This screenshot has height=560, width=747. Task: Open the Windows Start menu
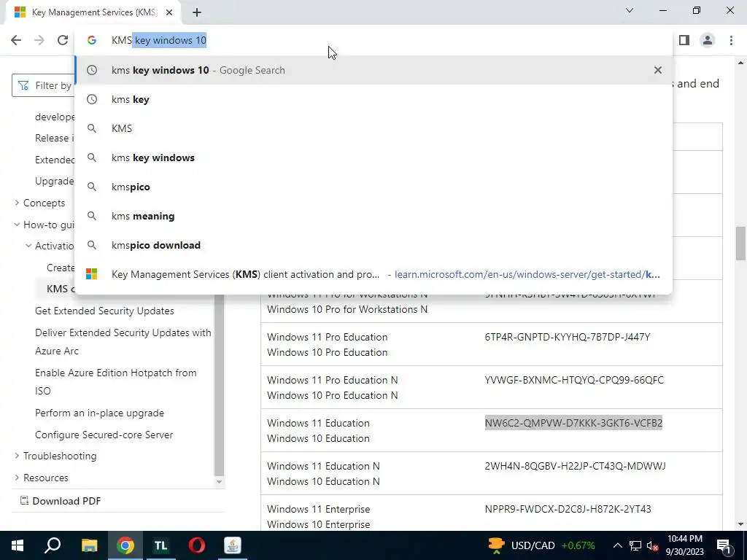click(18, 545)
